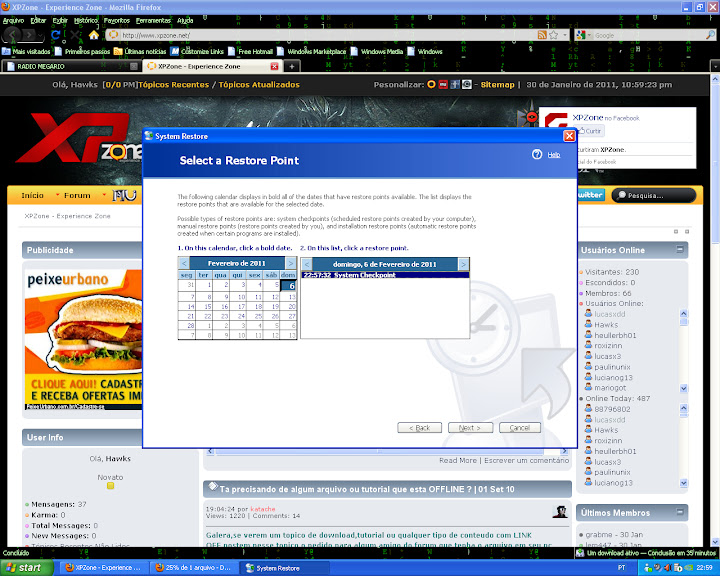Screen dimensions: 720x576
Task: Open a new tab with plus button
Action: coord(292,67)
